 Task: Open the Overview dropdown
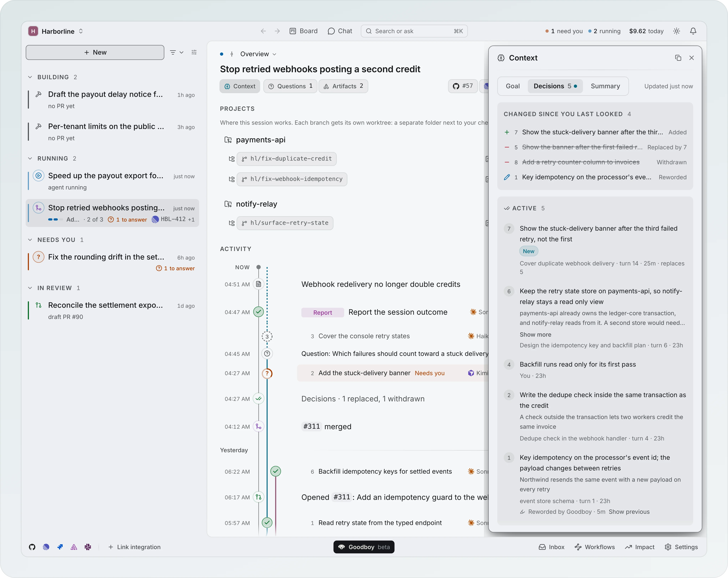click(258, 54)
